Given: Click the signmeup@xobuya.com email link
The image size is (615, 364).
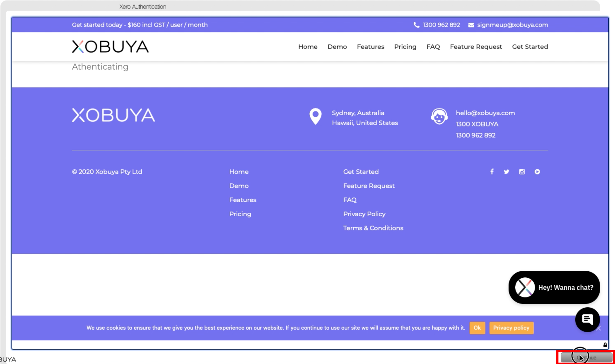Looking at the screenshot, I should click(x=512, y=25).
